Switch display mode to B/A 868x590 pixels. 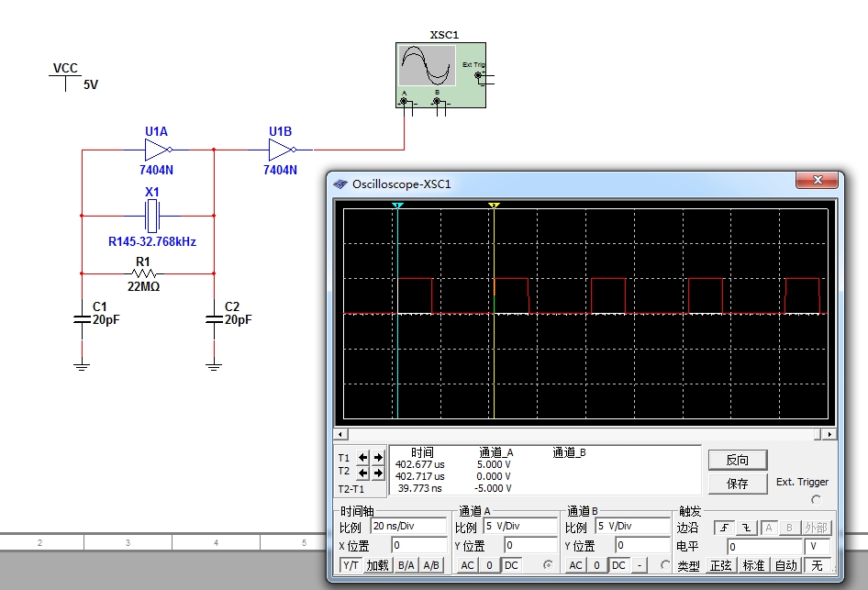[x=406, y=565]
